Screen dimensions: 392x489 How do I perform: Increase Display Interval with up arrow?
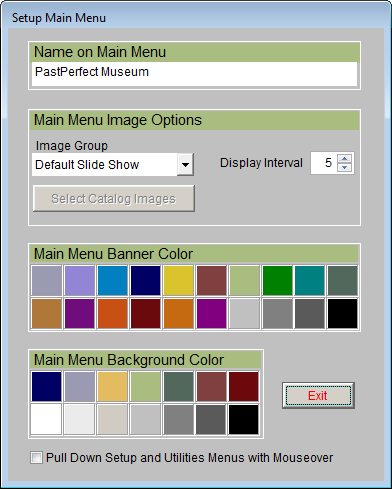point(344,158)
